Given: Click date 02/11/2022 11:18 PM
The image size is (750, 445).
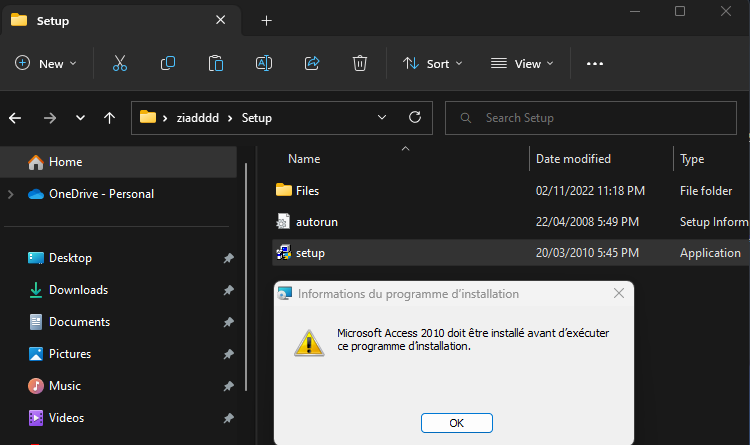Looking at the screenshot, I should [590, 190].
